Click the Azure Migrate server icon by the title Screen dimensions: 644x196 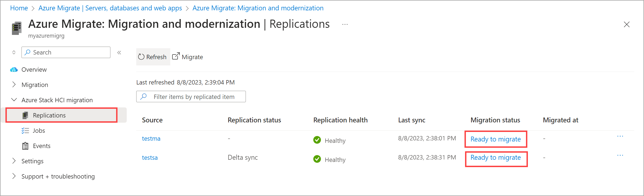click(17, 28)
